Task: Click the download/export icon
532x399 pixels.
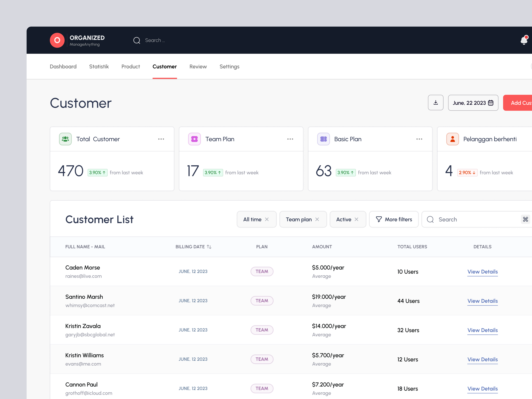Action: click(x=436, y=103)
